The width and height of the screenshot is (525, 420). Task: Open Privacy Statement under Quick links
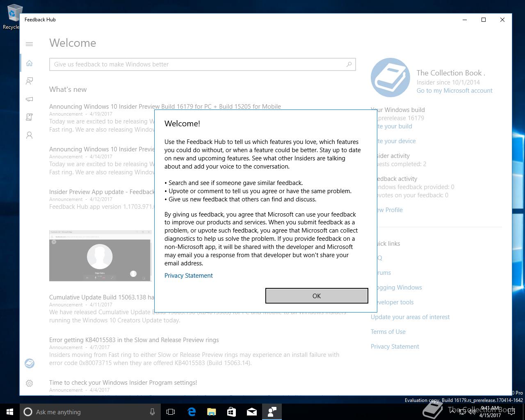pos(395,347)
